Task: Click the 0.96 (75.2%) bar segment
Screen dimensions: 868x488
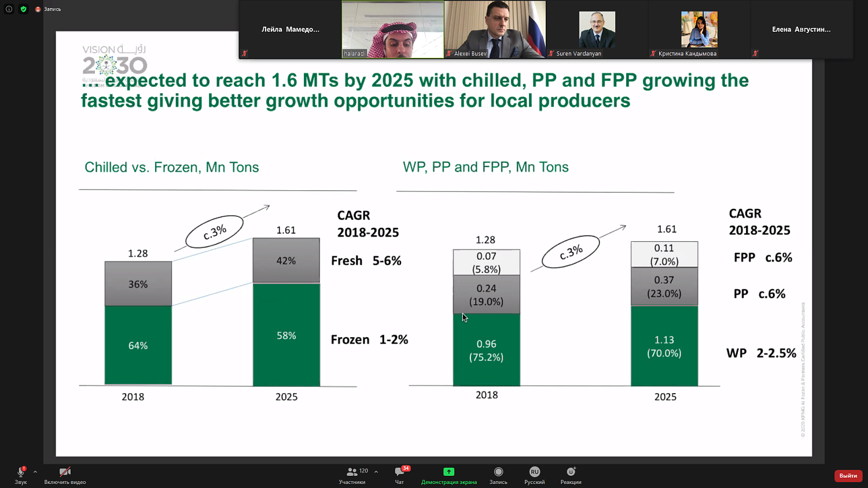Action: (486, 350)
